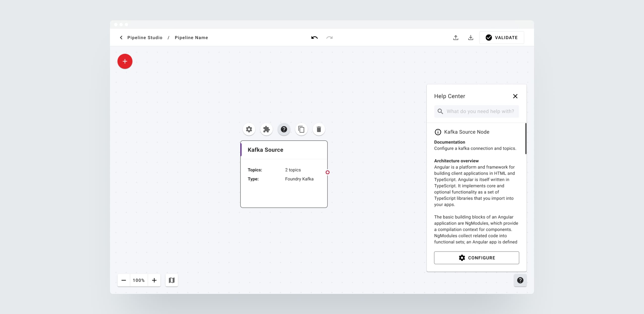Delete the Kafka Source node
This screenshot has height=314, width=644.
point(319,129)
